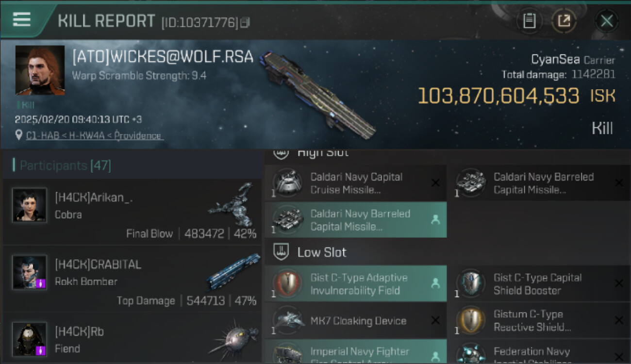Click the Low Slot shield icon

coord(282,252)
